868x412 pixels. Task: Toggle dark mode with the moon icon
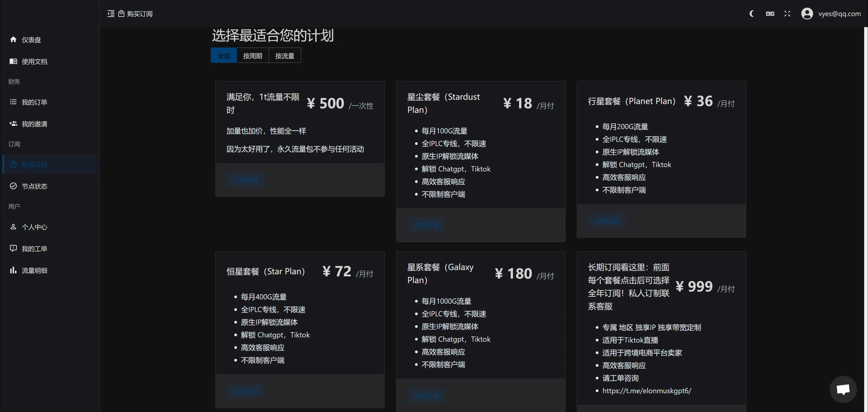752,14
